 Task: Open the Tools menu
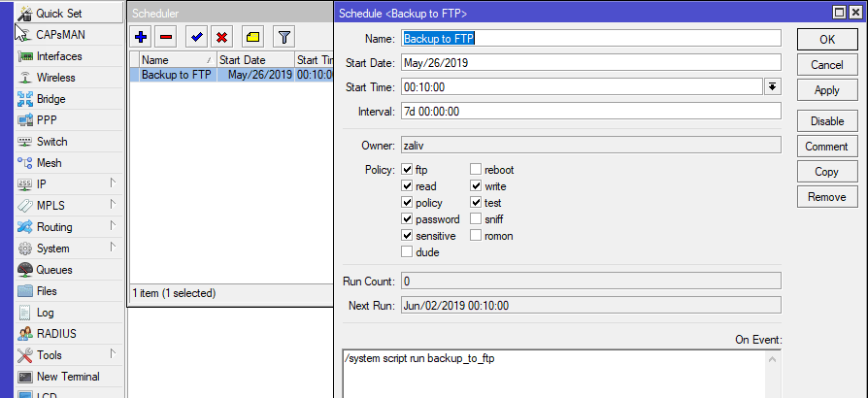49,355
